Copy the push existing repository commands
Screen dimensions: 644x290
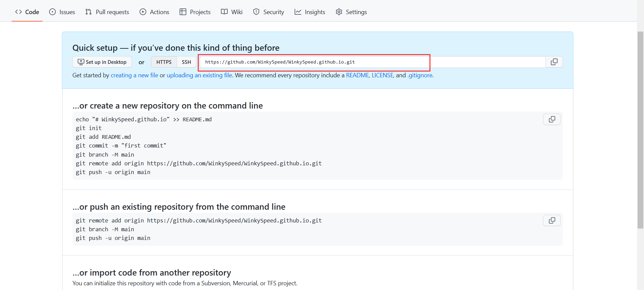click(552, 220)
